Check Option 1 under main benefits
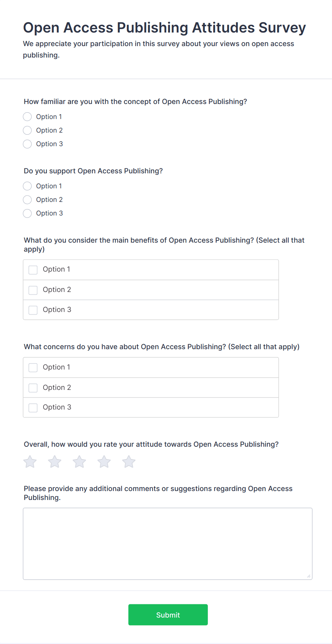 (33, 270)
